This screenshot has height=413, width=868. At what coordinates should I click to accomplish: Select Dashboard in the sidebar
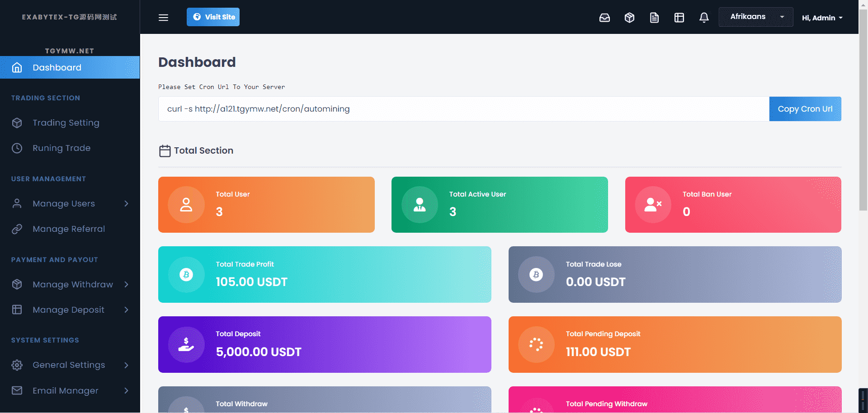coord(70,67)
